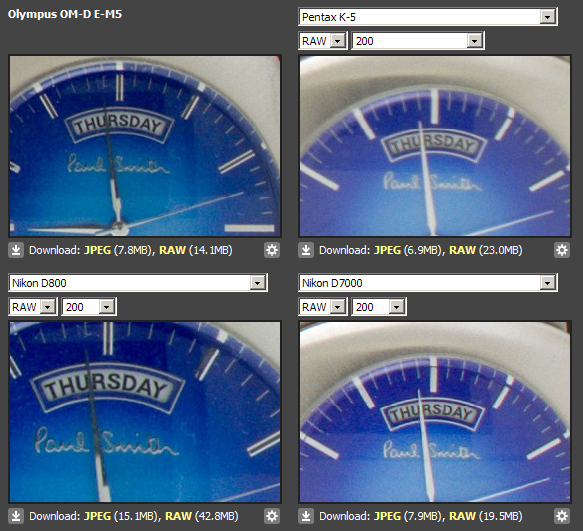Open gear settings for Olympus OM-D E-M5 image
This screenshot has height=531, width=583.
pos(272,250)
